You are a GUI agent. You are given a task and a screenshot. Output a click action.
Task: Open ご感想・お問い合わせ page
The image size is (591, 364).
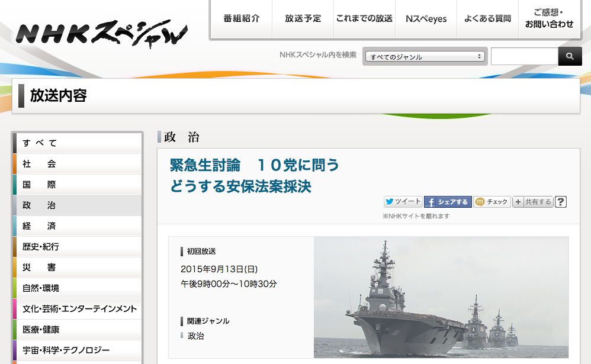click(x=548, y=18)
